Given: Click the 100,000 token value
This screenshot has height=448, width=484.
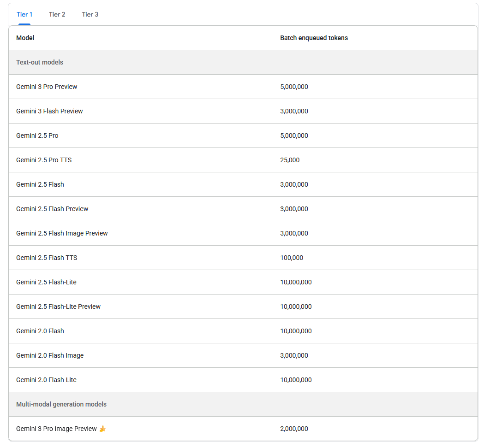Looking at the screenshot, I should pyautogui.click(x=292, y=258).
